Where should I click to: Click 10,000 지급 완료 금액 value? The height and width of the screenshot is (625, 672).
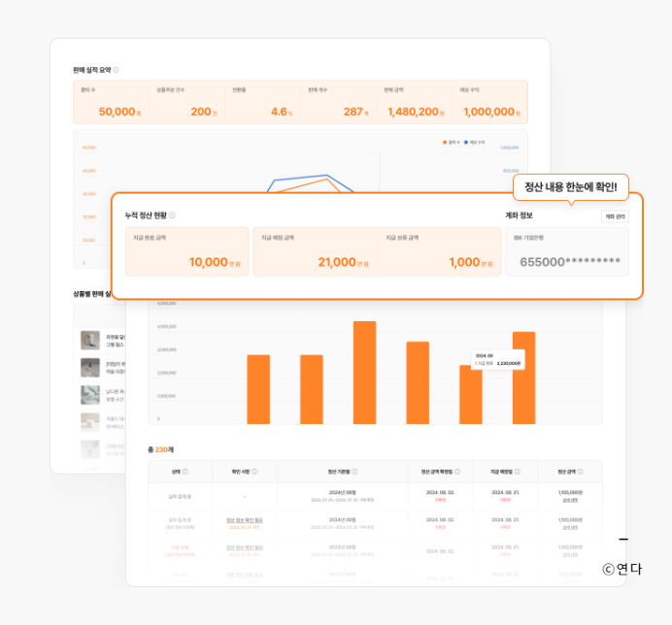(x=208, y=262)
